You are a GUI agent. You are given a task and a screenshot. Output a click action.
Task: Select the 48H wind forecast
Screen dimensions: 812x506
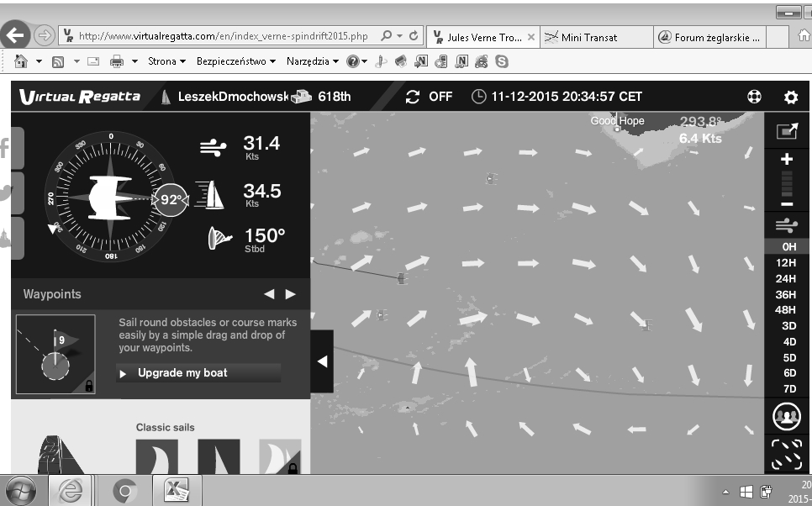point(786,309)
